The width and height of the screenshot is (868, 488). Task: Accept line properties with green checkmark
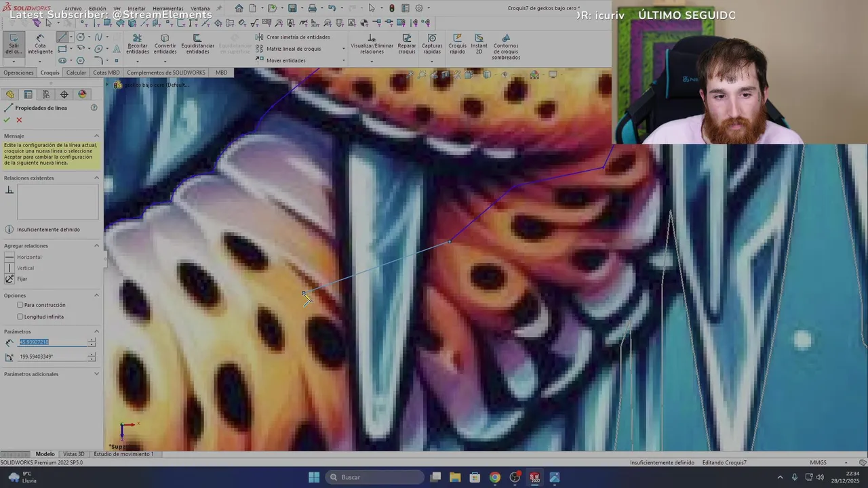7,120
